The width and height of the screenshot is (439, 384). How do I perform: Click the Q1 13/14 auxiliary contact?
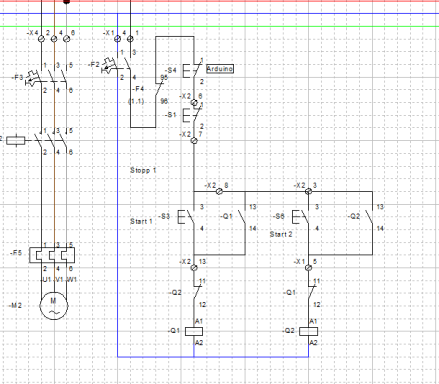243,217
